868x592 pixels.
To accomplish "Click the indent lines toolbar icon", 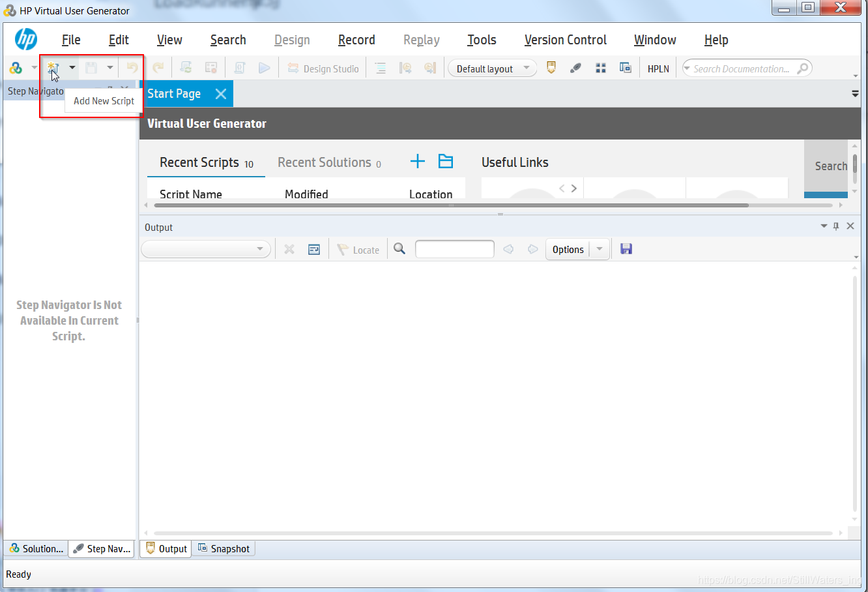I will (x=381, y=68).
